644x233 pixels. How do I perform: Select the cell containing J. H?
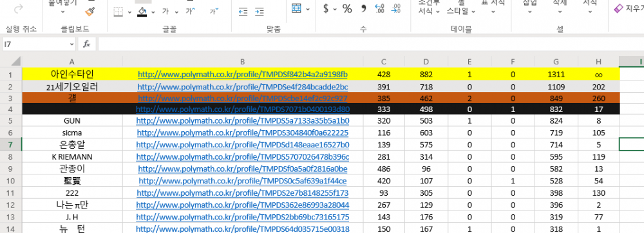72,217
